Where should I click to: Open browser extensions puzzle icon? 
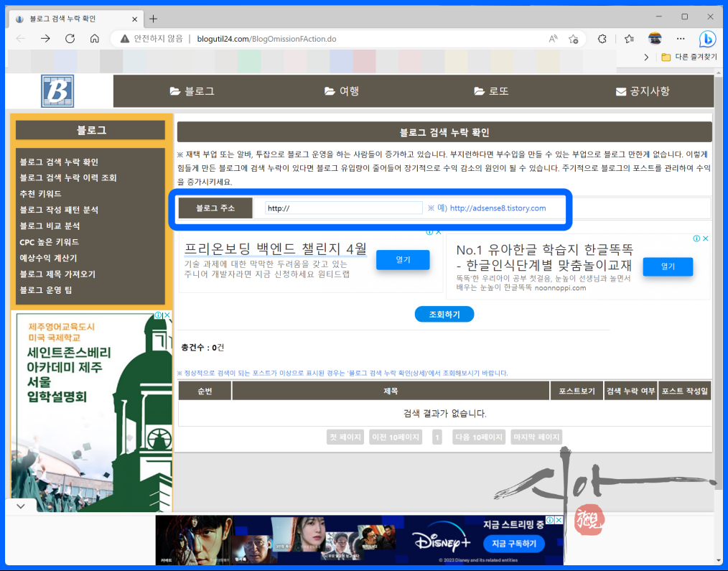coord(602,39)
